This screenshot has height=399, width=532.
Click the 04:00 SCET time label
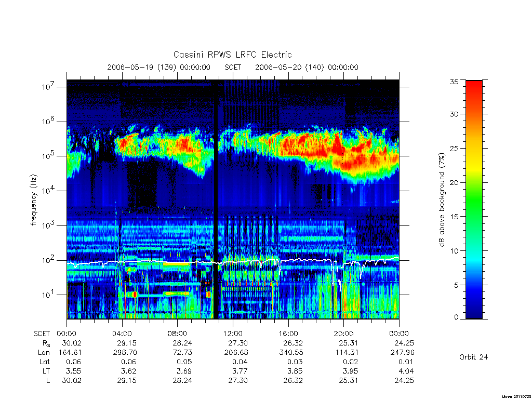122,334
